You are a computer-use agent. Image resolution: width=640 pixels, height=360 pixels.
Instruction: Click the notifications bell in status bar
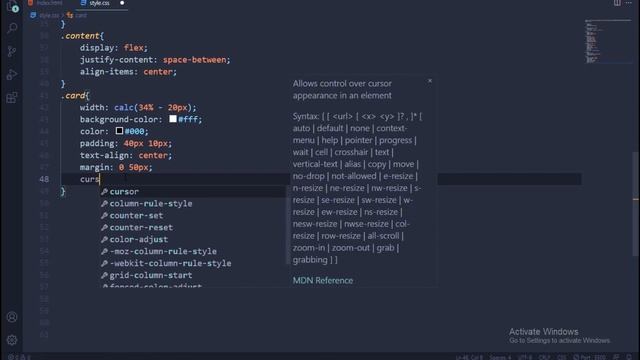coord(629,357)
